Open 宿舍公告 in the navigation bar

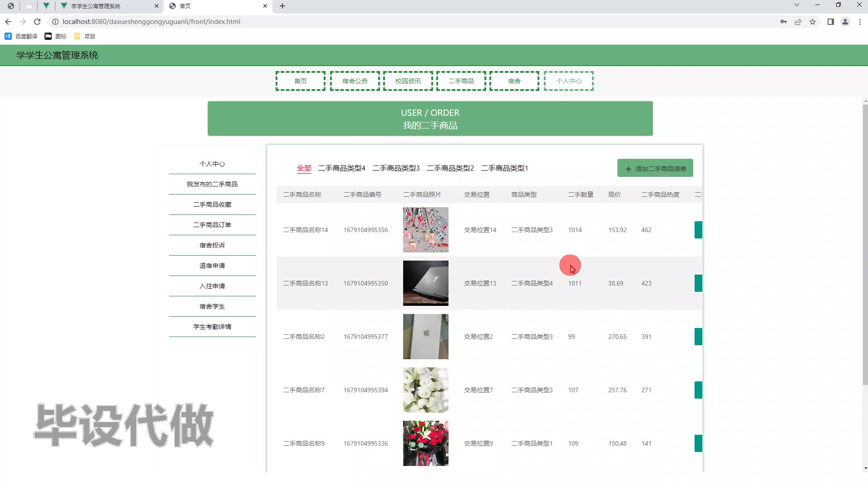pos(354,81)
